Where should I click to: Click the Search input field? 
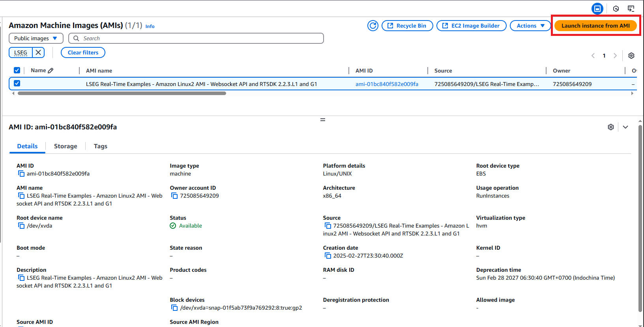[x=196, y=38]
